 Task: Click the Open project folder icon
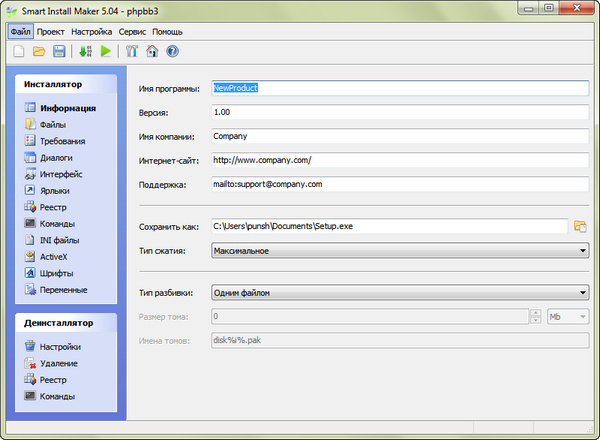pyautogui.click(x=39, y=51)
